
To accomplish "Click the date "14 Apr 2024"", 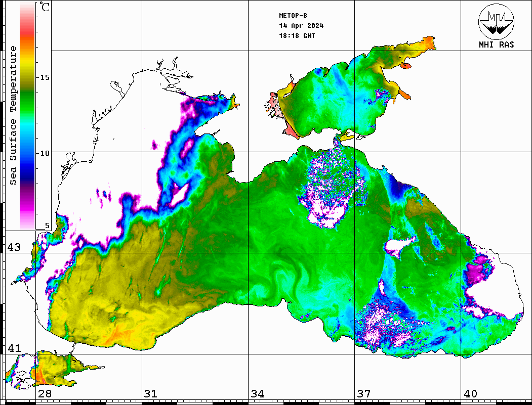I will tap(301, 25).
